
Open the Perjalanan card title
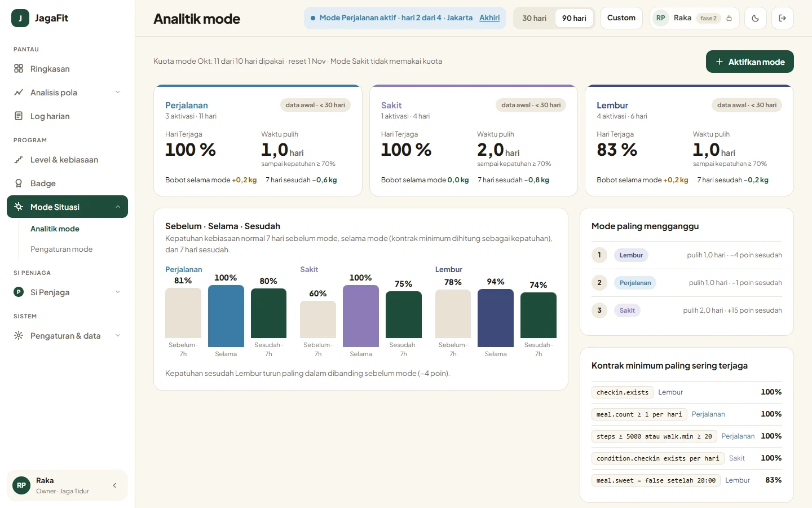click(x=187, y=106)
